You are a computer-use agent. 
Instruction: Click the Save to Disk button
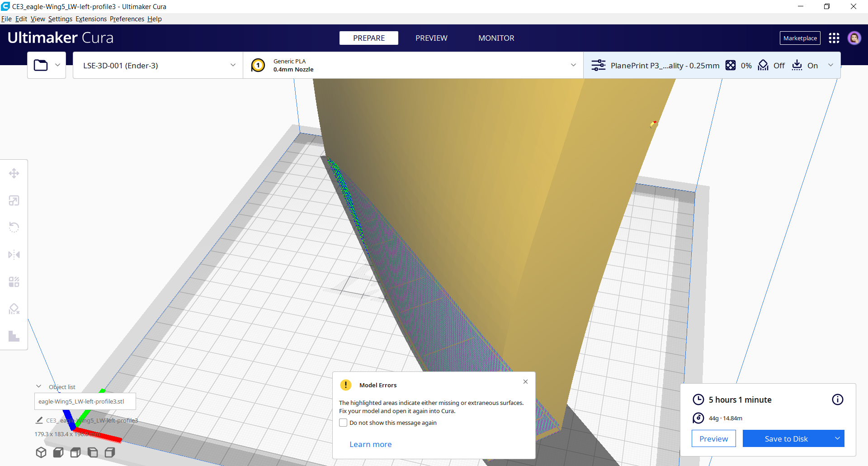[786, 438]
